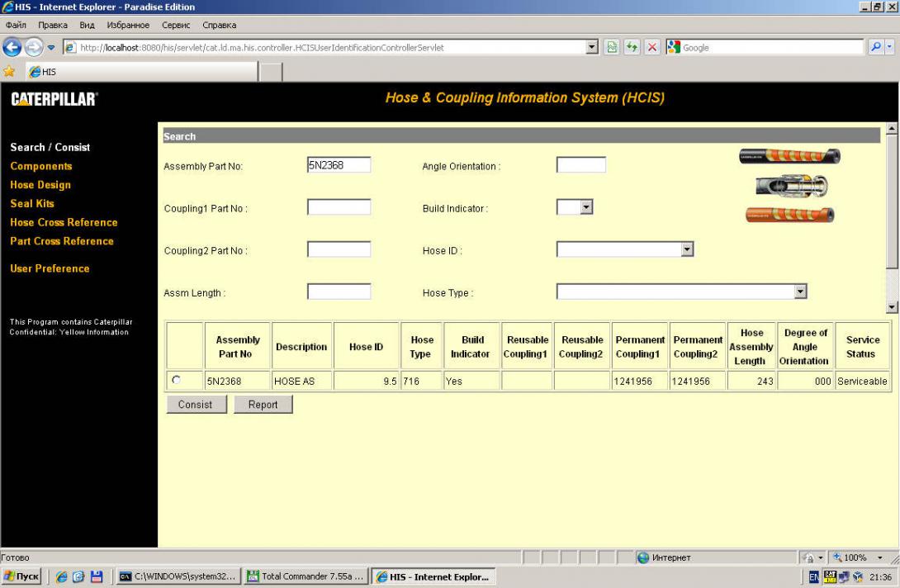Click the tray icon next to the clock

858,577
